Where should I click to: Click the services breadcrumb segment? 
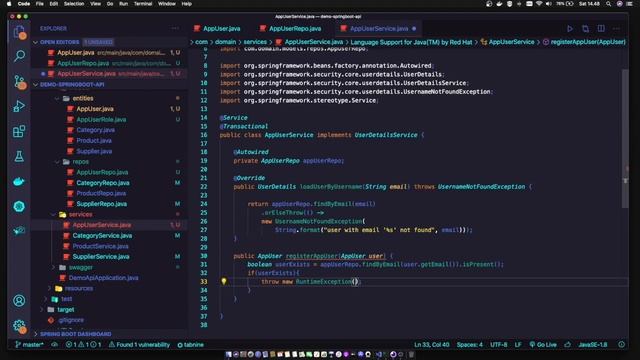(x=255, y=42)
